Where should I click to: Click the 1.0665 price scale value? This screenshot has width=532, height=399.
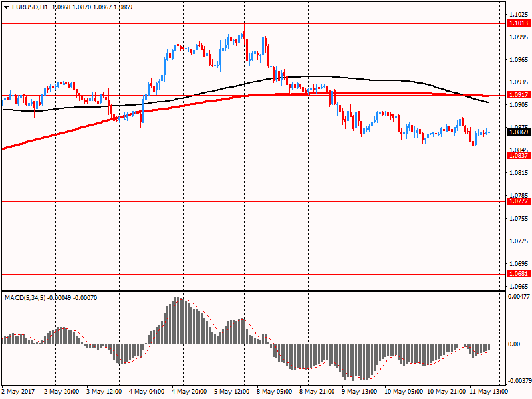coord(519,287)
